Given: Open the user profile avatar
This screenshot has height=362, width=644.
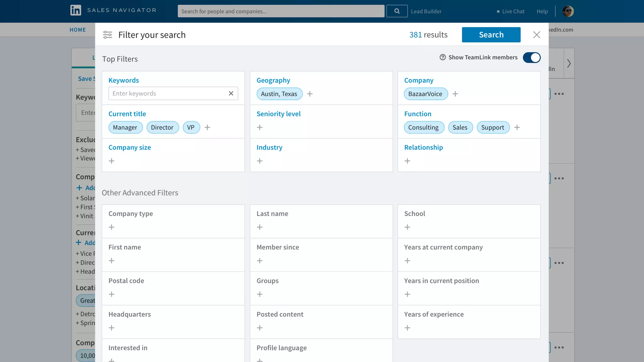Looking at the screenshot, I should pos(568,11).
